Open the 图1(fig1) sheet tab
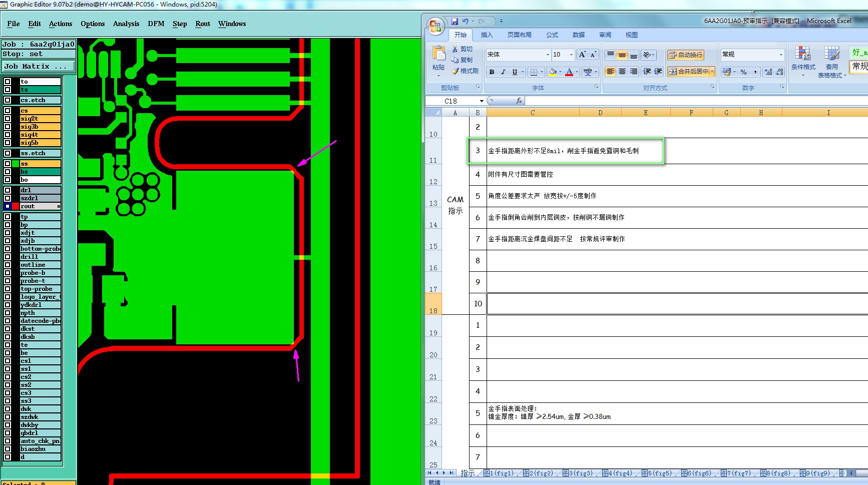 (x=499, y=473)
